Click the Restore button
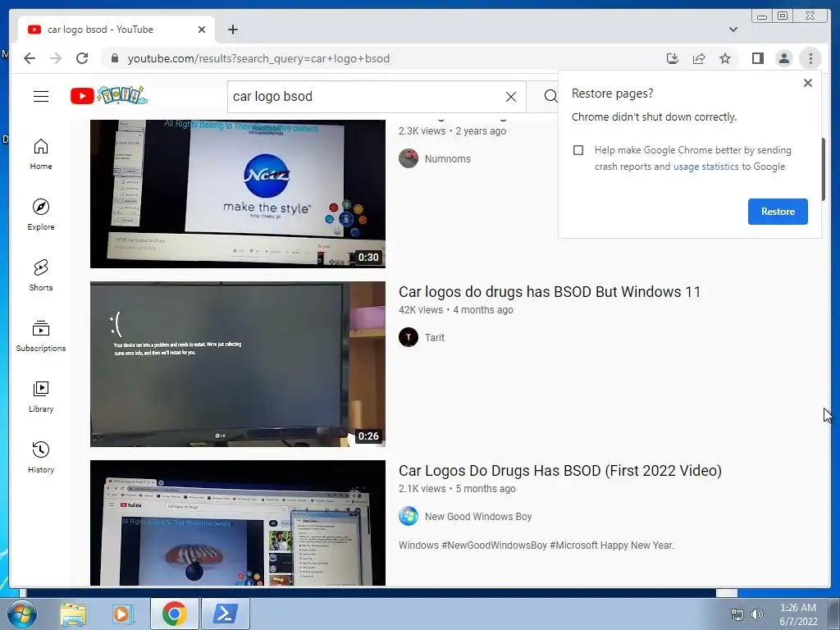 tap(778, 212)
